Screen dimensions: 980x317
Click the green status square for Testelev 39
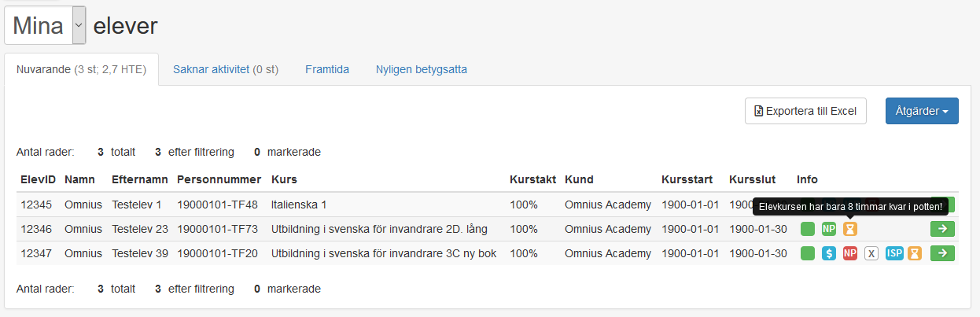click(808, 253)
